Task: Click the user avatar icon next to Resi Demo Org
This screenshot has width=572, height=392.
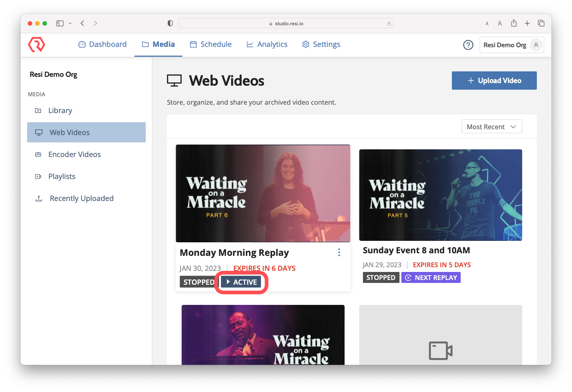Action: pyautogui.click(x=536, y=45)
